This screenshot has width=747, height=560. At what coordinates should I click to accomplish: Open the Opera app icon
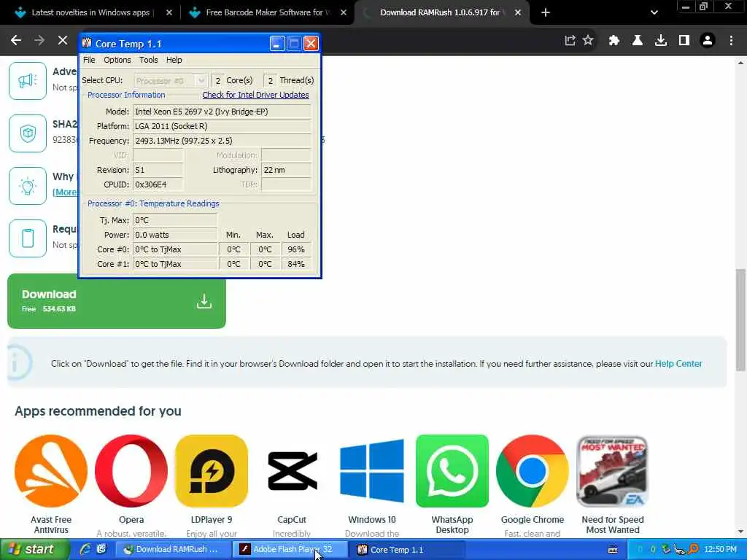(131, 471)
